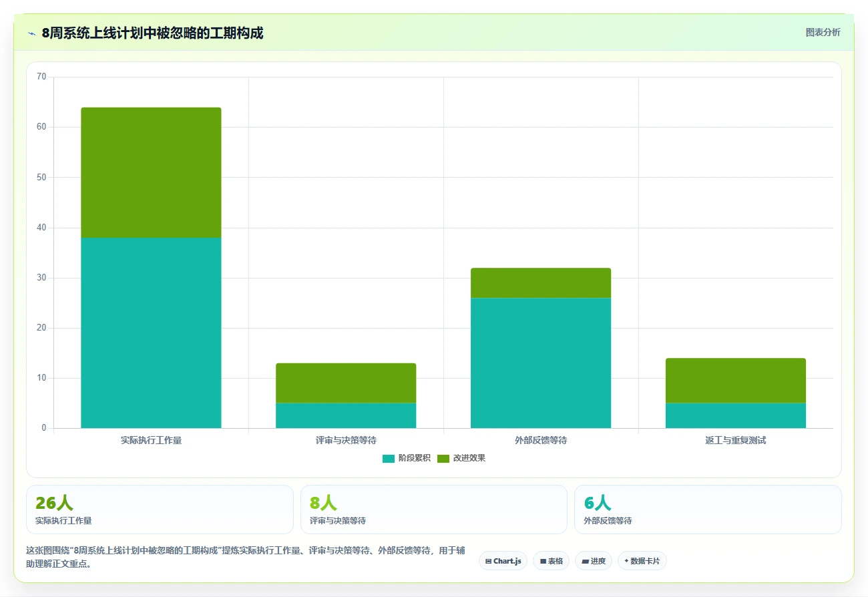Open the 6人 外部反馈等待 data card
Viewport: 868px width, 597px height.
pos(708,510)
